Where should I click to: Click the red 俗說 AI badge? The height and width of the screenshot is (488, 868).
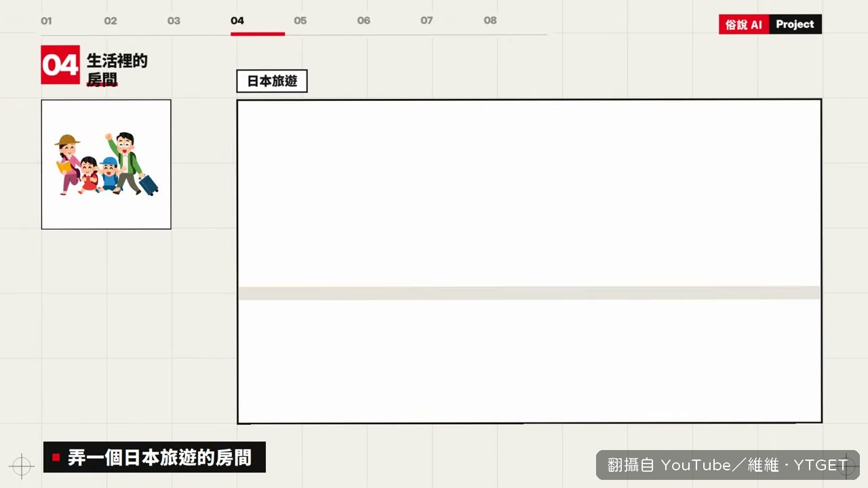coord(744,24)
